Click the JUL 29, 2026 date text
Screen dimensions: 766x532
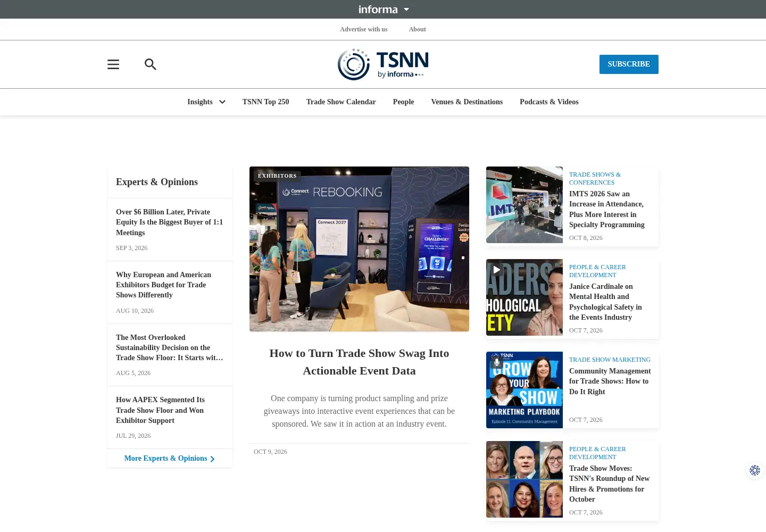pos(133,436)
